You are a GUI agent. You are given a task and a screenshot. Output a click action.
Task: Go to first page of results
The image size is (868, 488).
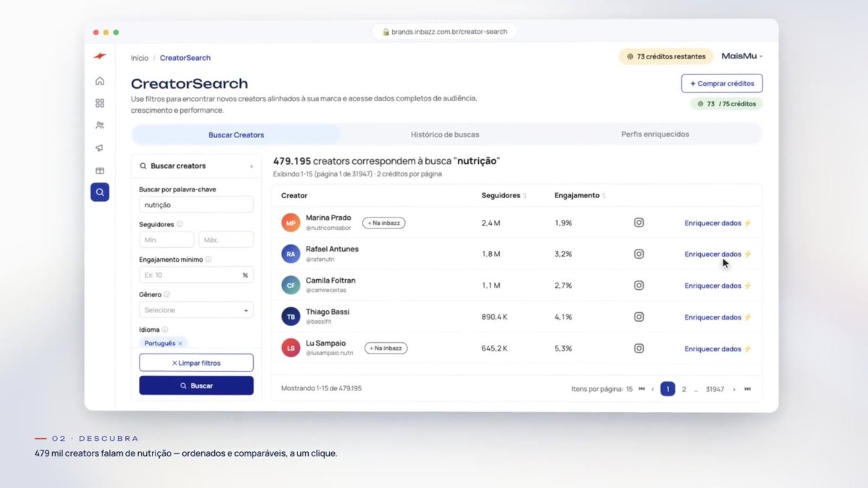[642, 389]
